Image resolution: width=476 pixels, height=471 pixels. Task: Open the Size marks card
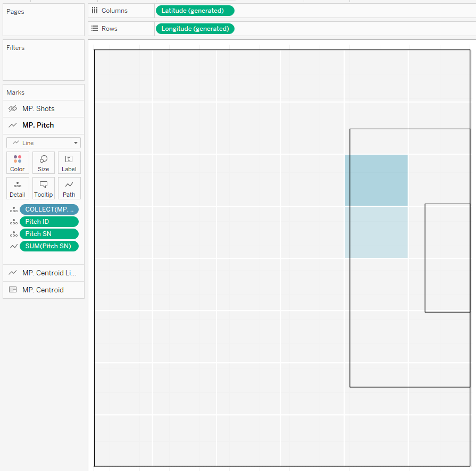pos(44,163)
